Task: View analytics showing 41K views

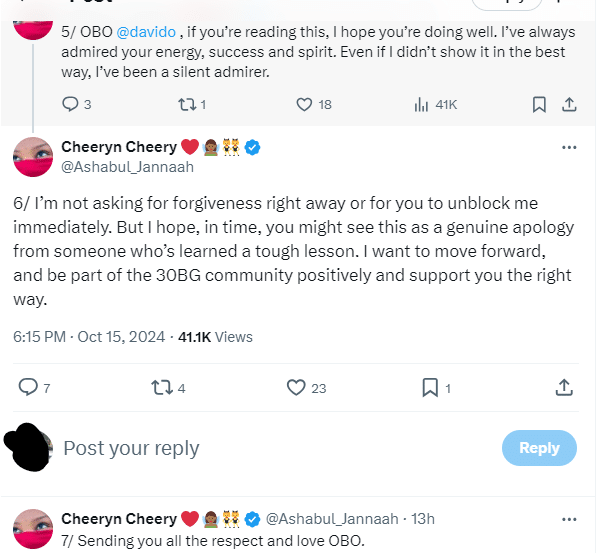Action: (x=421, y=104)
